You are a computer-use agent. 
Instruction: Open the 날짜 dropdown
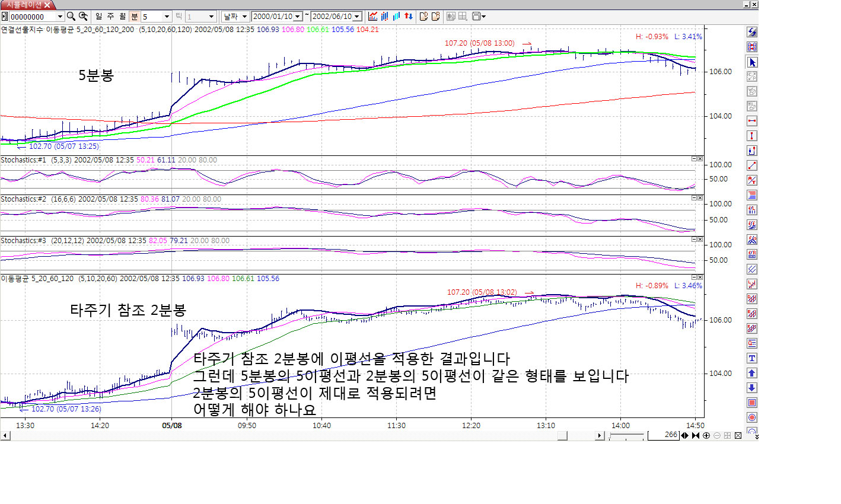click(x=235, y=17)
